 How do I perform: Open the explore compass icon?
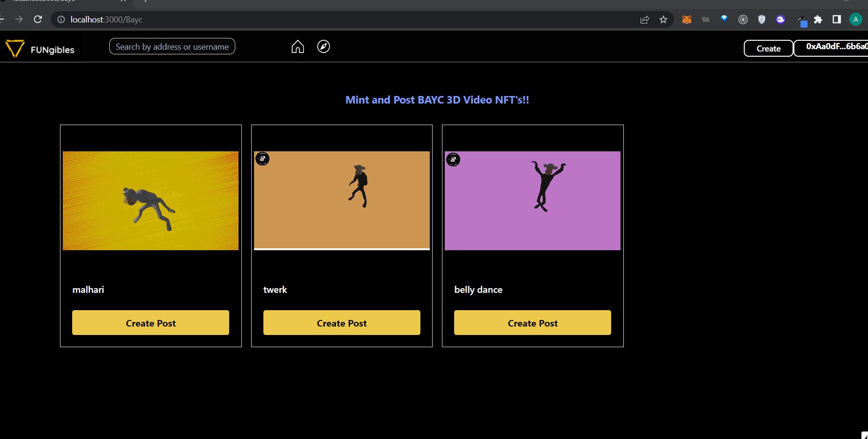click(323, 46)
